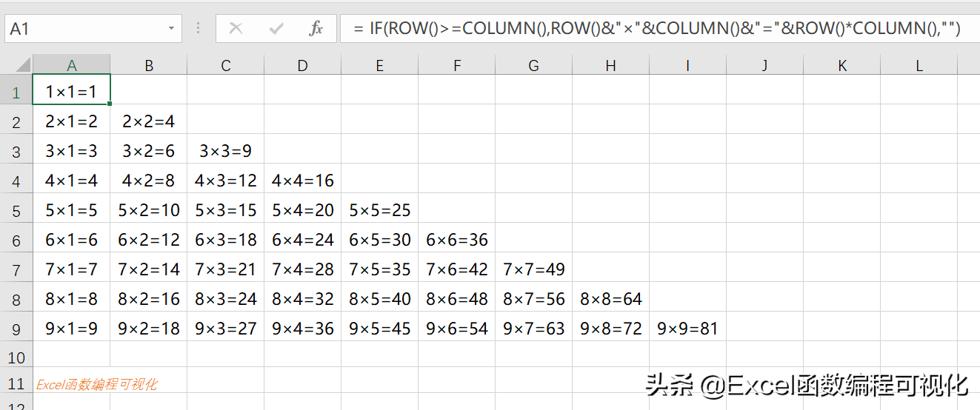Select cell containing 9×9=81
The height and width of the screenshot is (410, 980).
[687, 328]
